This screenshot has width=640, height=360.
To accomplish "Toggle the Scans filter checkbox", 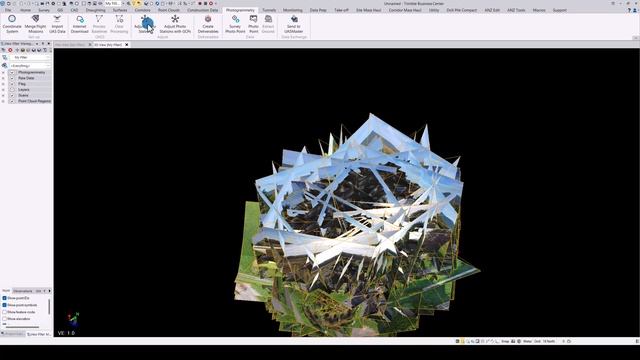I will tap(12, 95).
